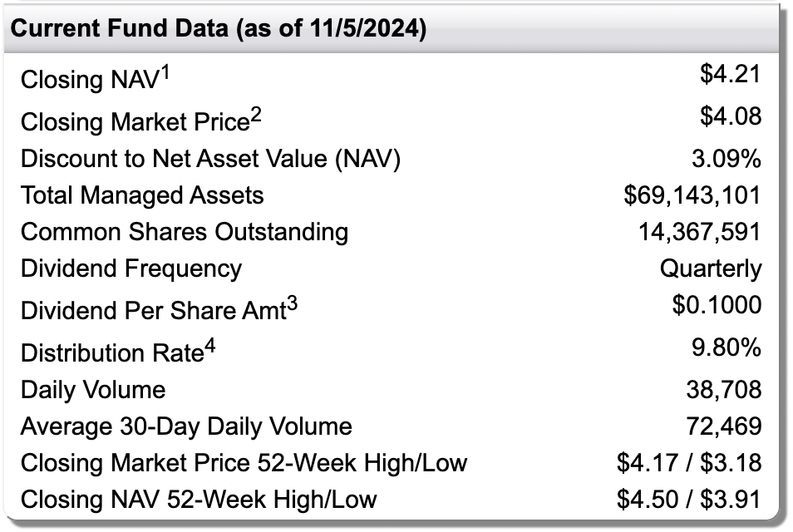Click the Common Shares Outstanding label
This screenshot has height=532, width=793.
coord(185,233)
